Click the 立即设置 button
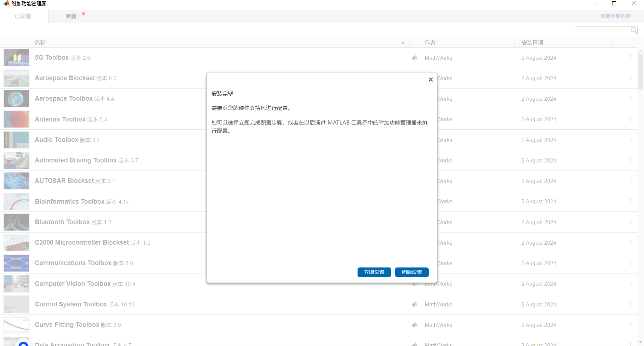 point(374,272)
